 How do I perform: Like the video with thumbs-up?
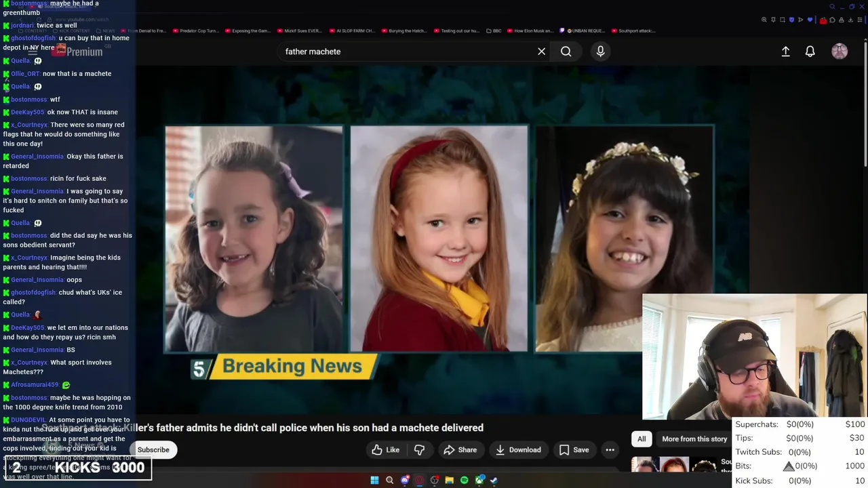pyautogui.click(x=386, y=449)
